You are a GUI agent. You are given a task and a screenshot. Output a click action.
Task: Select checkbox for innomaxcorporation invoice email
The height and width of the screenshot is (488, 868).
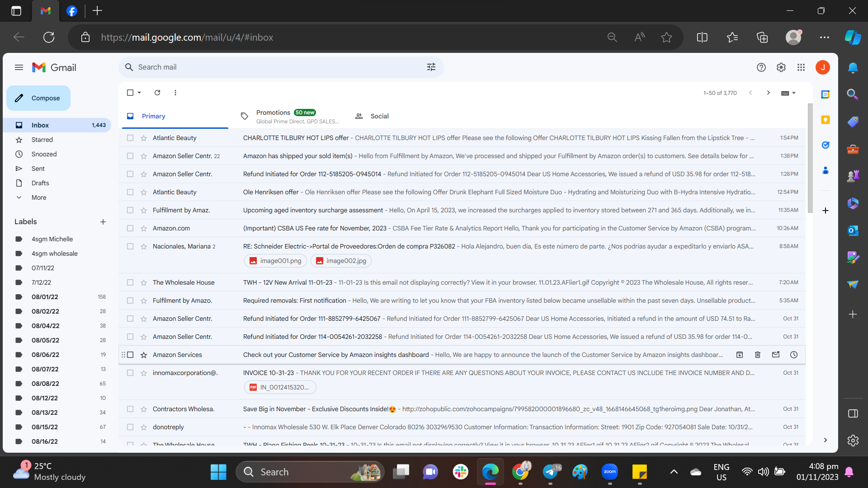130,373
